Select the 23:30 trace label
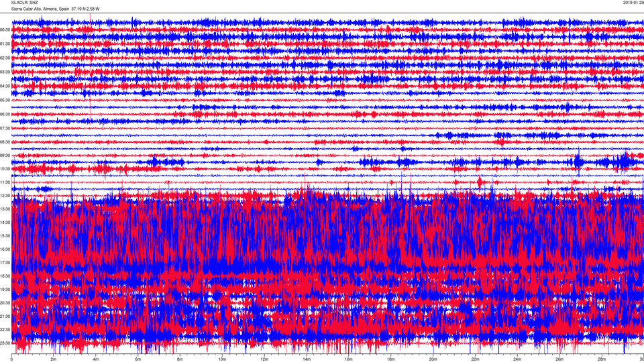Image resolution: width=644 pixels, height=362 pixels. point(5,343)
